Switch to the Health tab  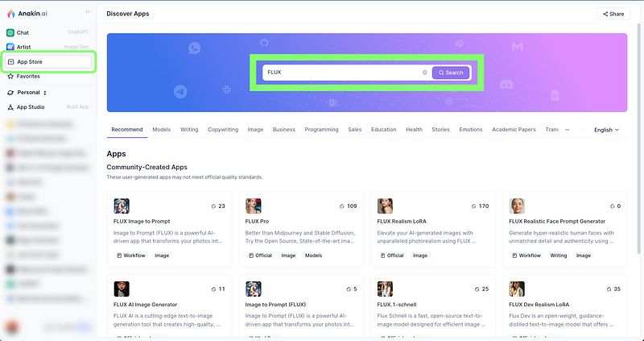click(x=414, y=130)
